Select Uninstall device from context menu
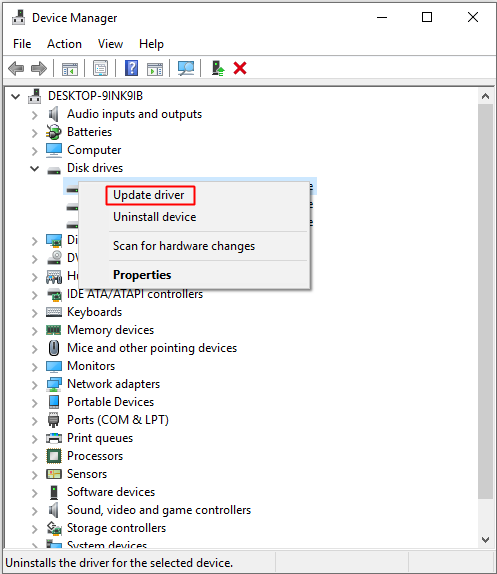 (x=154, y=217)
